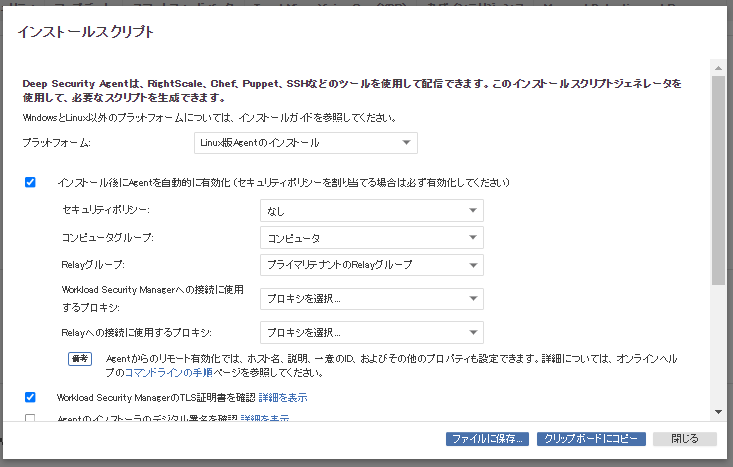
Task: Toggle インストール後にAgentを自動的に有効化 checkbox
Action: (30, 182)
